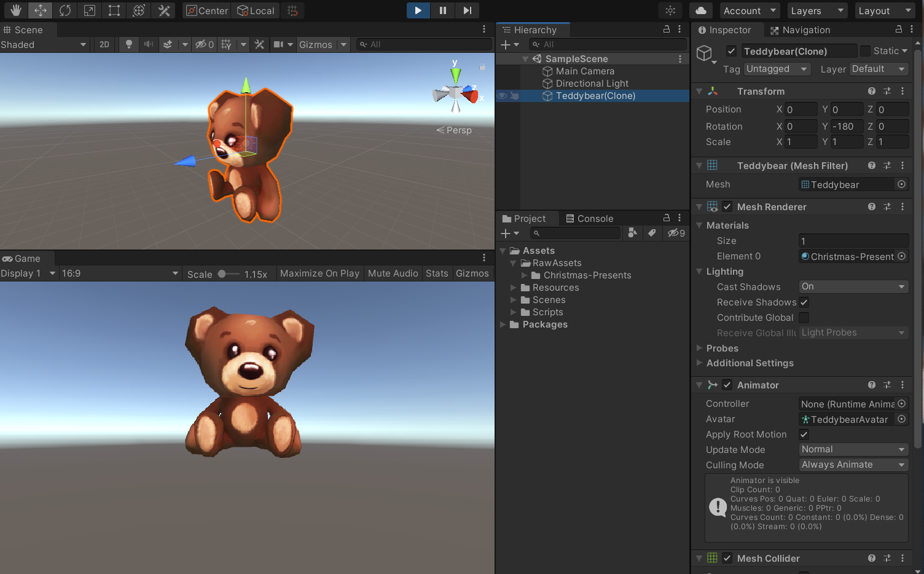Select the Rotate tool
924x574 pixels.
pyautogui.click(x=65, y=10)
